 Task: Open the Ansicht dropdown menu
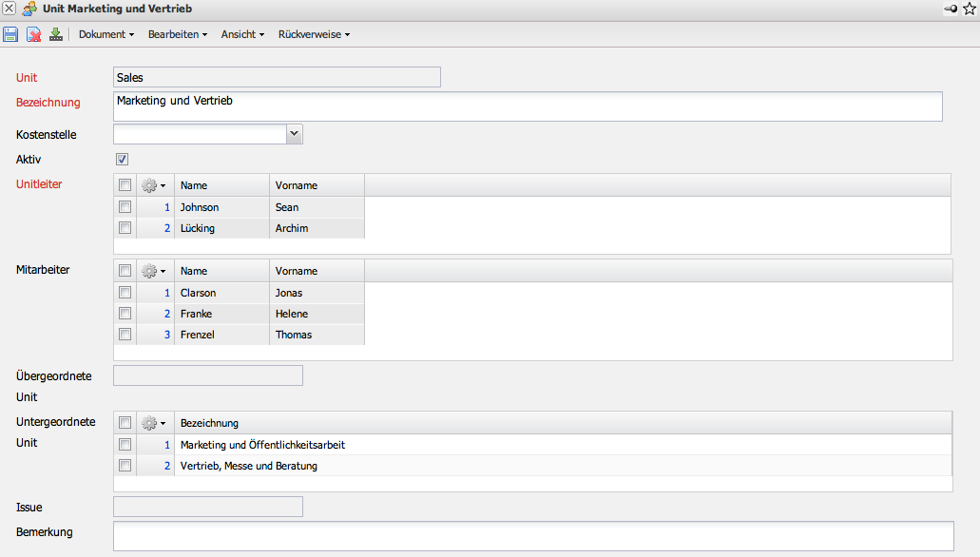[x=242, y=35]
